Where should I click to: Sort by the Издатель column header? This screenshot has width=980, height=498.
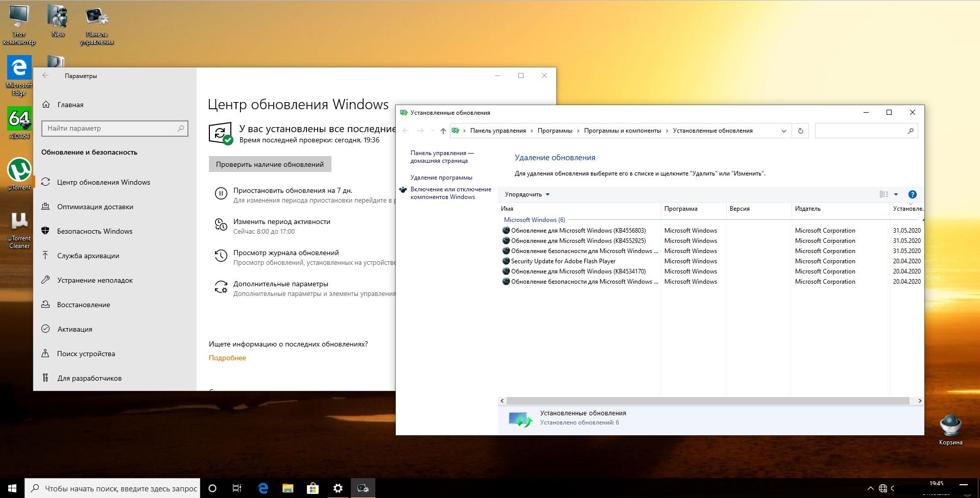[841, 209]
